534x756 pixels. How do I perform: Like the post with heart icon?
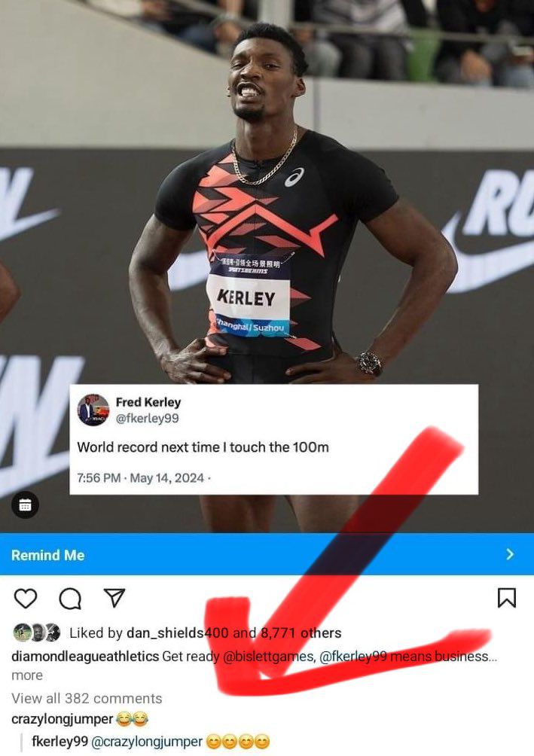point(26,599)
